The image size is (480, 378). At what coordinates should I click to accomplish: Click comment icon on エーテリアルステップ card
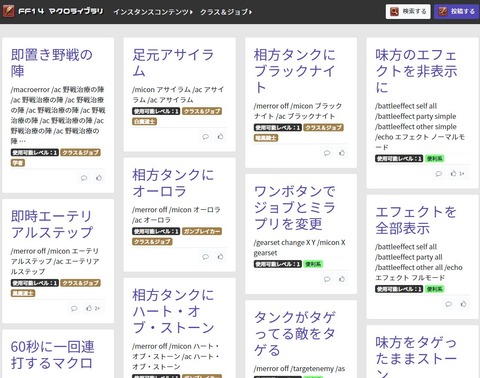(x=74, y=308)
